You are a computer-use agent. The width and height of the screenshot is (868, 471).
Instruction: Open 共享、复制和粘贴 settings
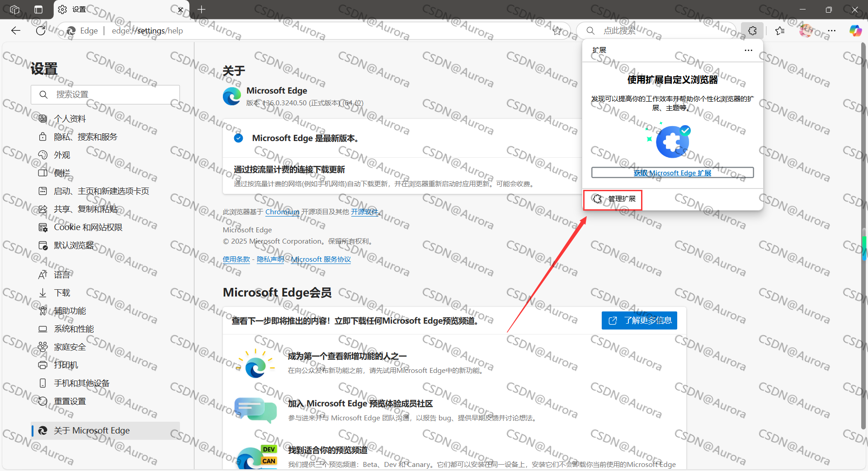point(105,209)
